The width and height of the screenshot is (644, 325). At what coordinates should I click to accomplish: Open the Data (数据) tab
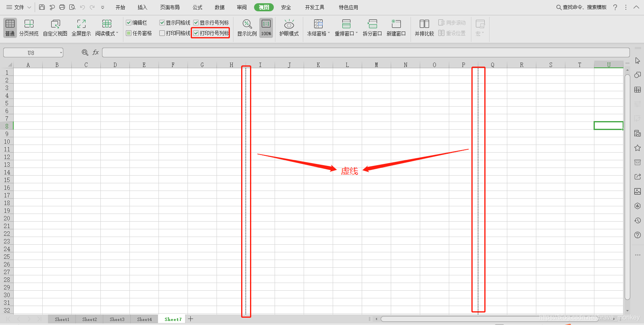click(220, 7)
